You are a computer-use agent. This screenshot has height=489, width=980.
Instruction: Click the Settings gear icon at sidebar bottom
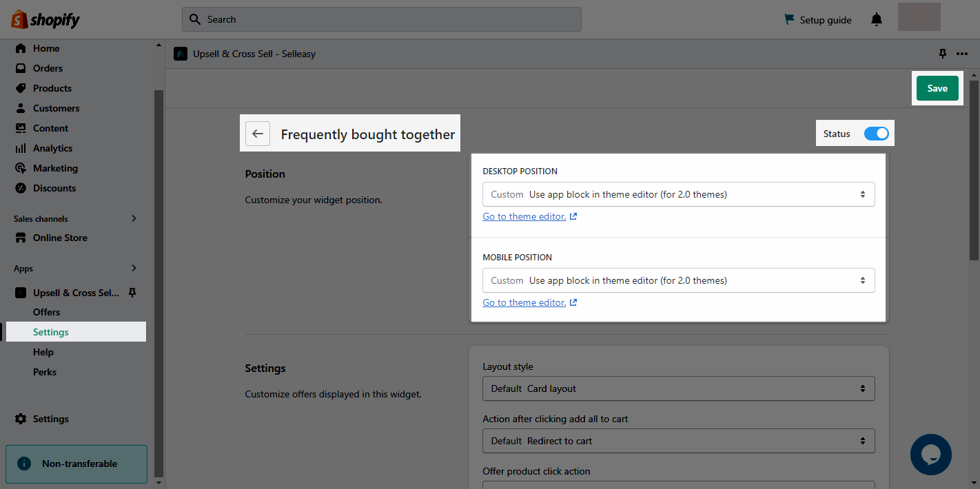pyautogui.click(x=21, y=419)
